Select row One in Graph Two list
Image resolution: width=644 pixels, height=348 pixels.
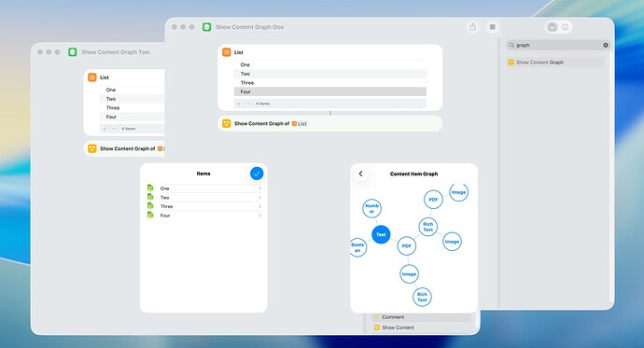pyautogui.click(x=133, y=90)
